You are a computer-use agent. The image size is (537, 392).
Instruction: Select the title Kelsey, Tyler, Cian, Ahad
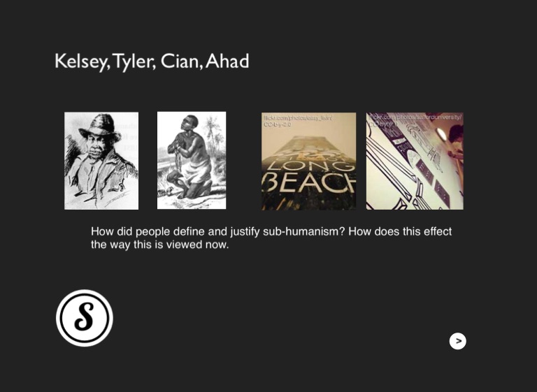(x=152, y=61)
